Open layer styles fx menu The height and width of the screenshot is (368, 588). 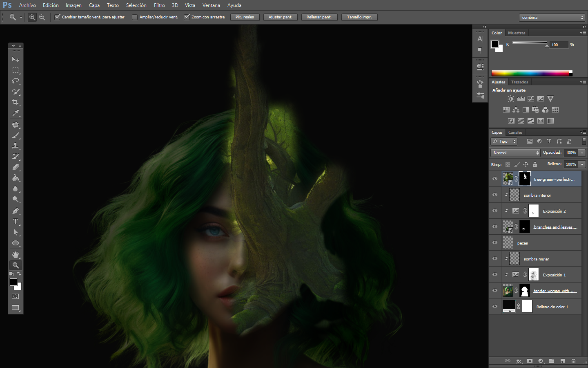519,361
